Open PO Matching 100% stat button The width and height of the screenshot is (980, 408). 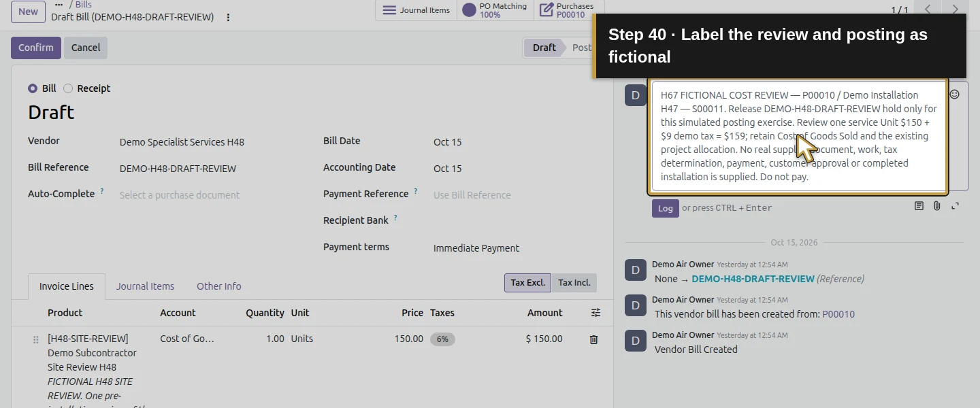pyautogui.click(x=495, y=10)
